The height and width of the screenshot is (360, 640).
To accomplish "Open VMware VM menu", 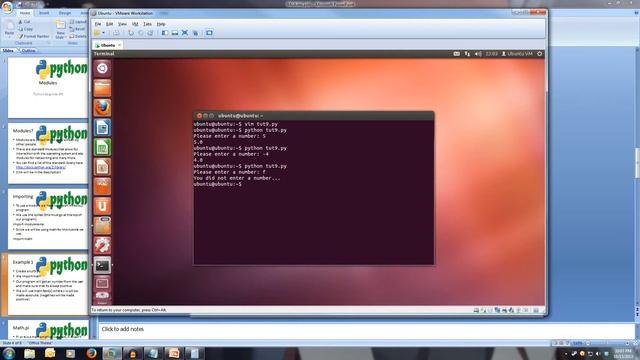I will pyautogui.click(x=135, y=24).
